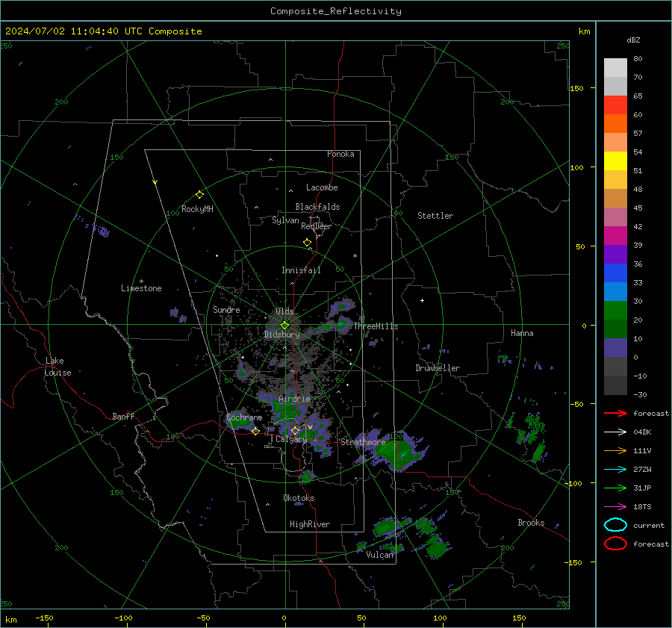Click the yellow diamond marker right of Cochrane

pos(255,431)
